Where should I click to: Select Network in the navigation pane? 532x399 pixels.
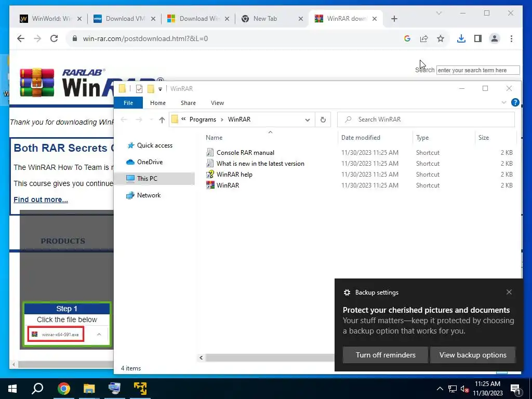(149, 195)
